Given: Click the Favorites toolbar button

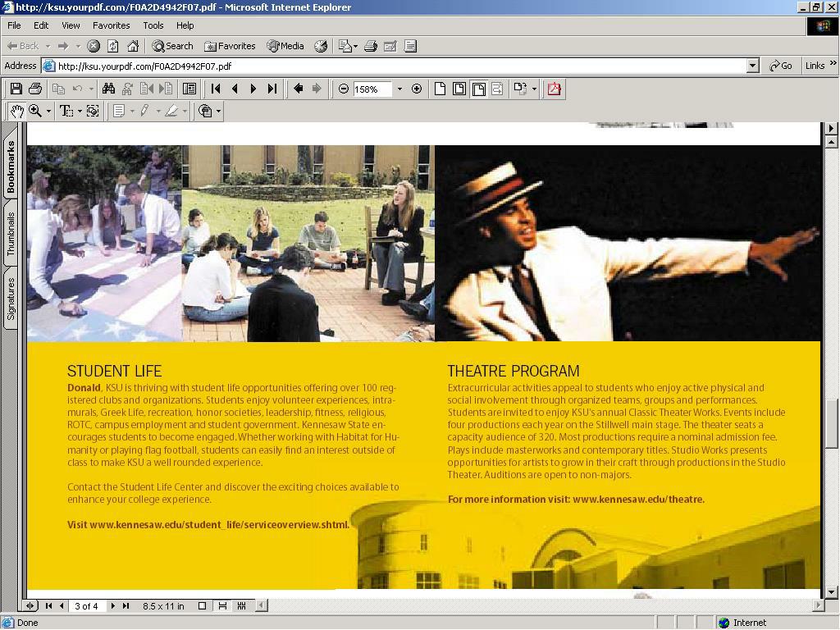Looking at the screenshot, I should click(x=230, y=46).
